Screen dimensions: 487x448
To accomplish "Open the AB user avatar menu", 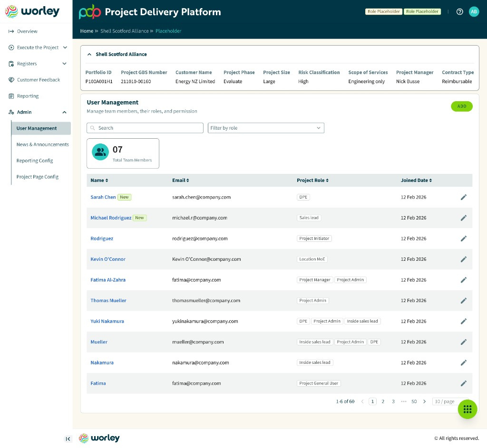I will point(474,11).
